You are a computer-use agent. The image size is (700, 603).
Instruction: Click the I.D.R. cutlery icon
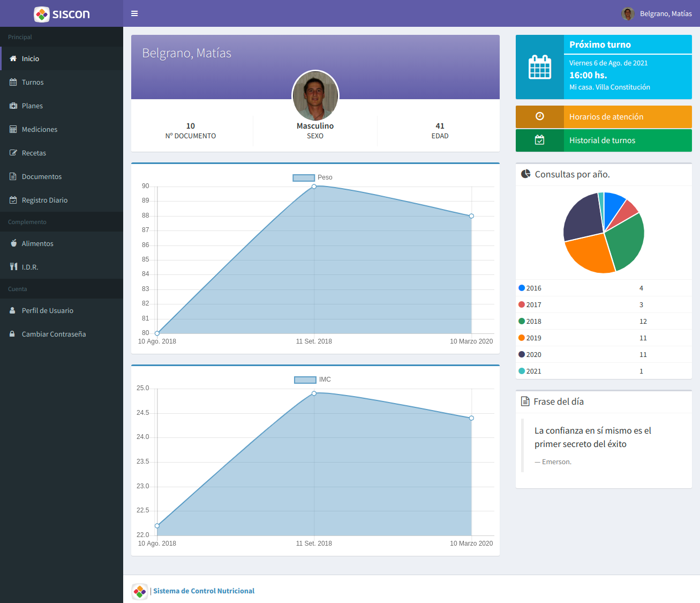[x=13, y=267]
